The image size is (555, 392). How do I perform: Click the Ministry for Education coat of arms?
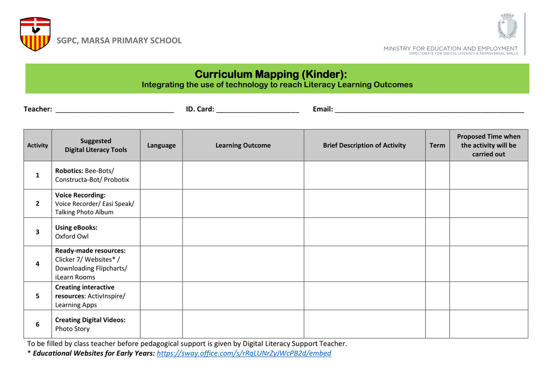click(507, 27)
